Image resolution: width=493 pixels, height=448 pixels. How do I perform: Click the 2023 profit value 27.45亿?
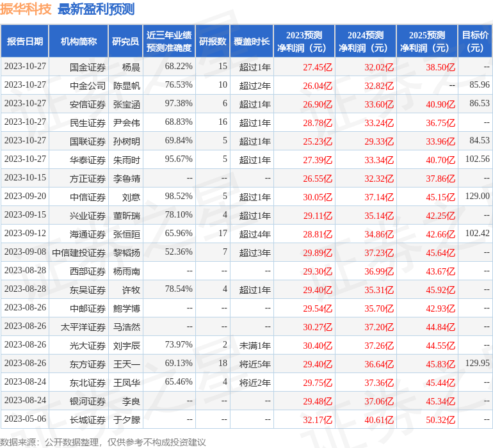coord(318,67)
